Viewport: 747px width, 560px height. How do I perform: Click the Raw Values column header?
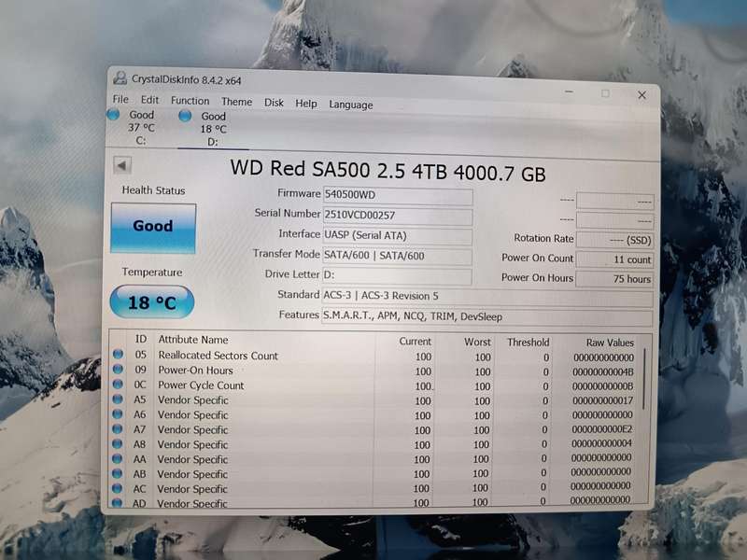click(x=610, y=343)
